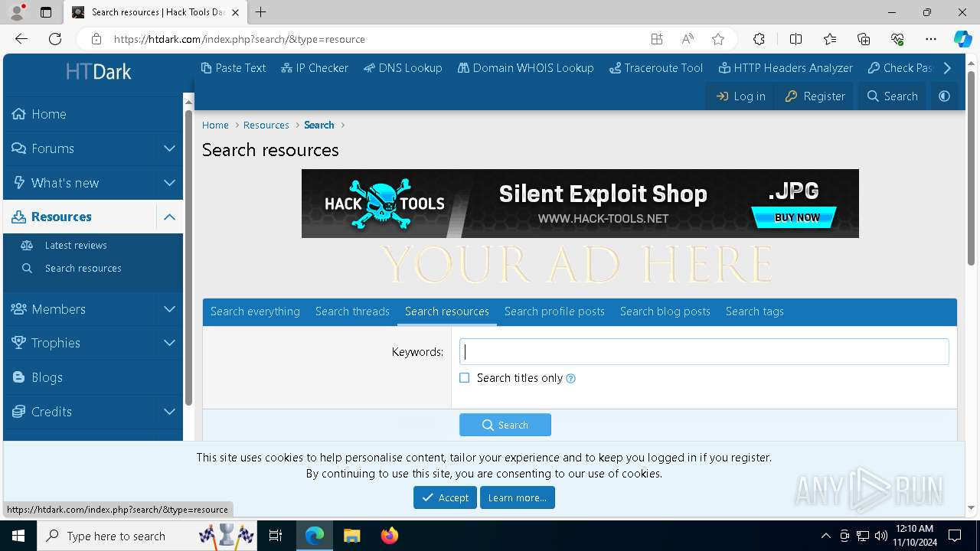Open Credits in sidebar
The image size is (980, 551).
(x=51, y=412)
